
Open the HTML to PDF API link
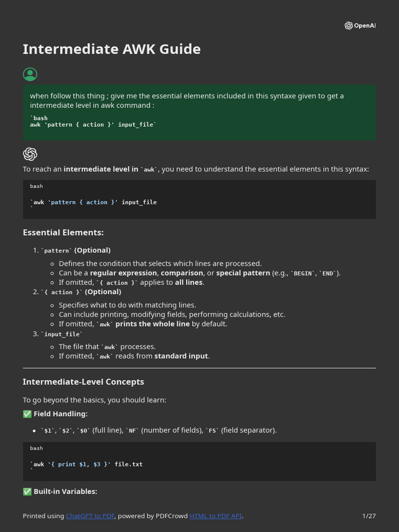coord(216,516)
